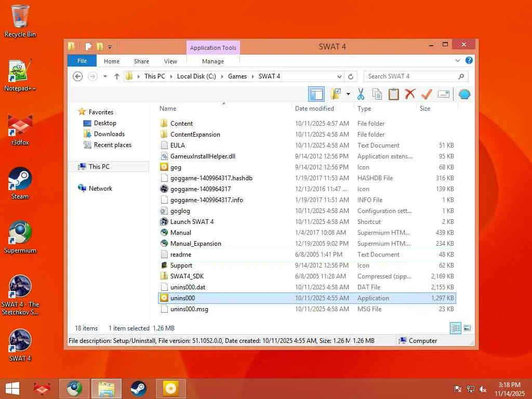Switch to the View ribbon tab
Screen dimensions: 532x399
tap(170, 61)
